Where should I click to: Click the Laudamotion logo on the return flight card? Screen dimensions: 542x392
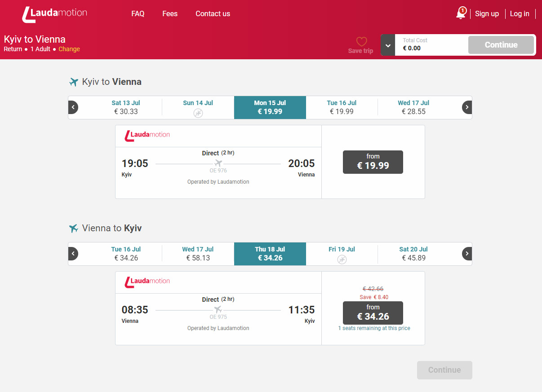[147, 282]
